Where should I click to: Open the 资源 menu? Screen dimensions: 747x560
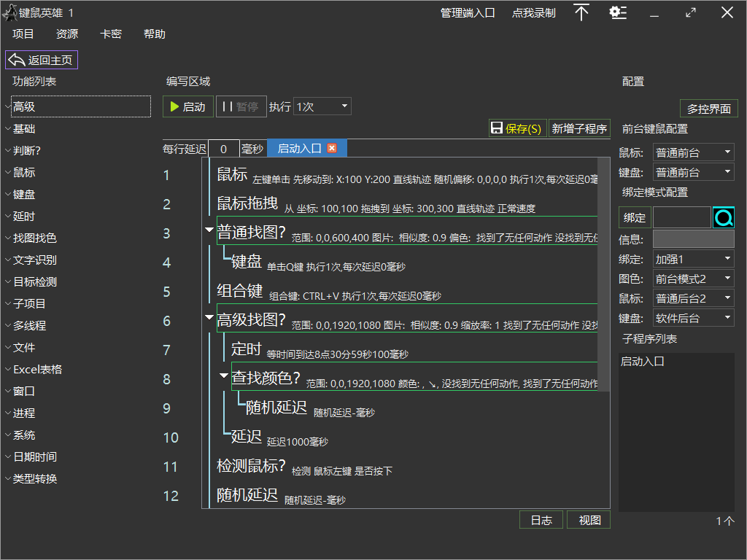(66, 34)
